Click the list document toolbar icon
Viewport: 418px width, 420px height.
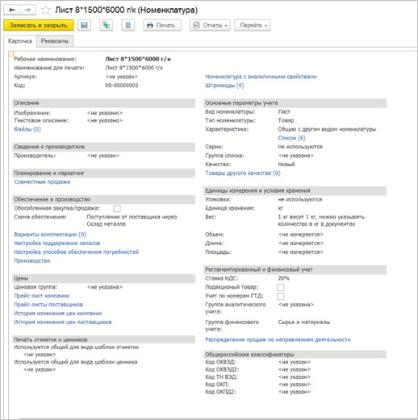pyautogui.click(x=128, y=25)
